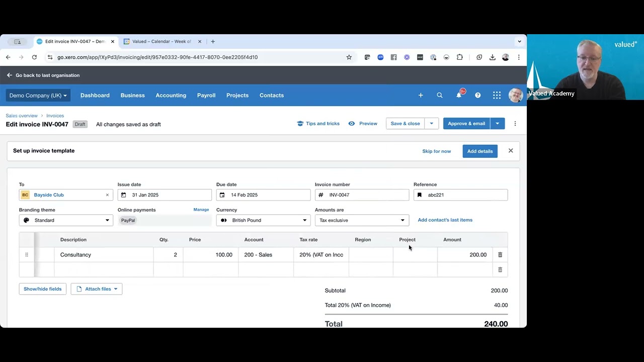
Task: Click the Show/hide fields button
Action: click(43, 289)
